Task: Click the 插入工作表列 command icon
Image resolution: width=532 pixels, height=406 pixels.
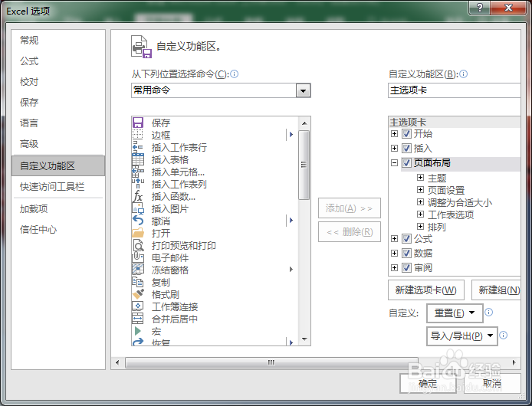Action: [x=138, y=184]
